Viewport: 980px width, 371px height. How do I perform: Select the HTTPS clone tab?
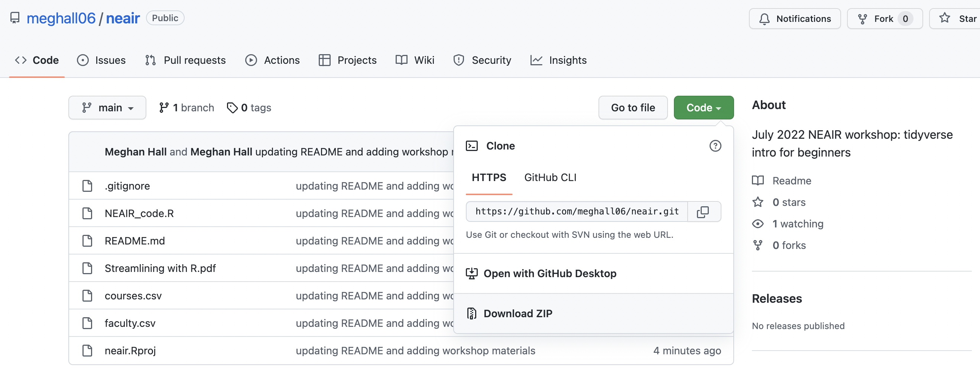pos(489,177)
